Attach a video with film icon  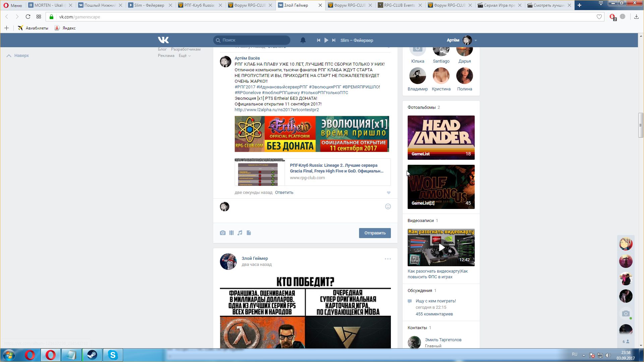[x=231, y=233]
